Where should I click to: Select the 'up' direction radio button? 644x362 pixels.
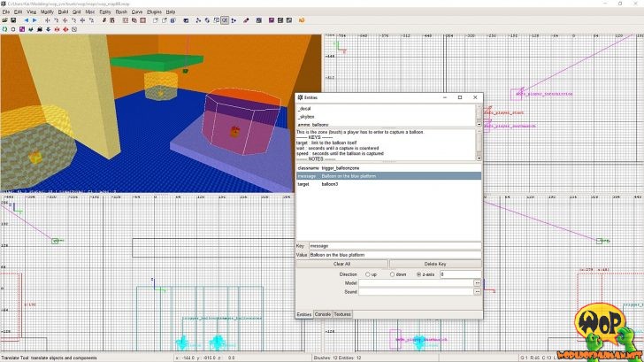tap(368, 274)
